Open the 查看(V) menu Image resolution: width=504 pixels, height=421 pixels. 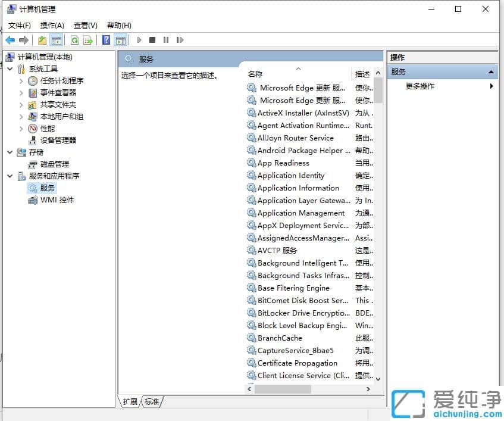[x=84, y=25]
